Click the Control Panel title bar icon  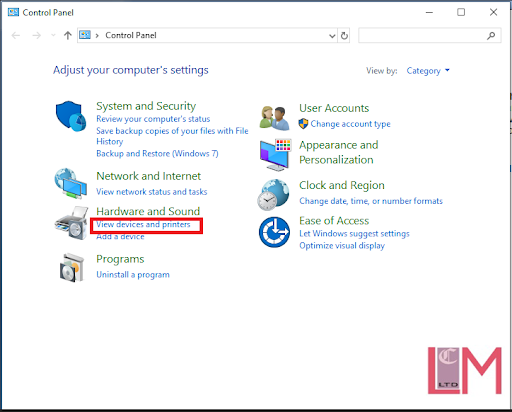coord(13,12)
